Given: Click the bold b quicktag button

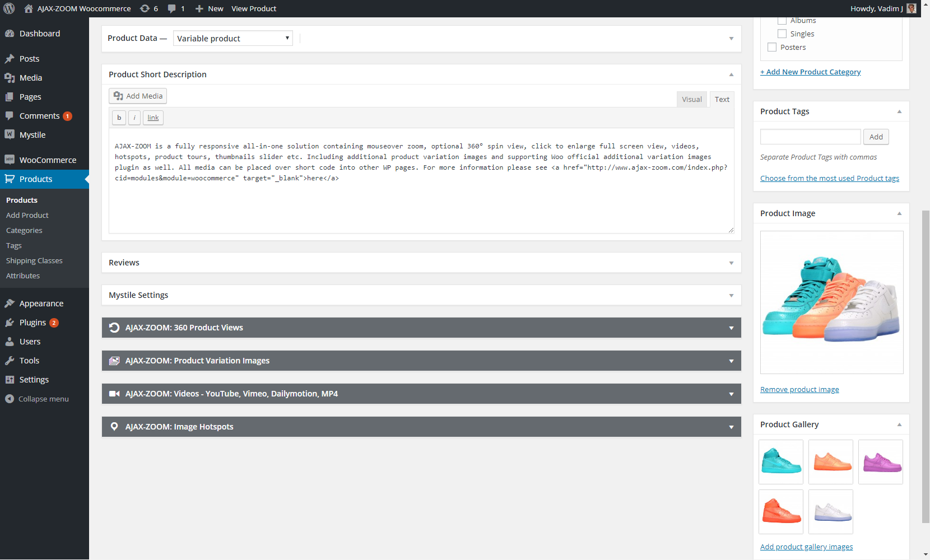Looking at the screenshot, I should [119, 118].
